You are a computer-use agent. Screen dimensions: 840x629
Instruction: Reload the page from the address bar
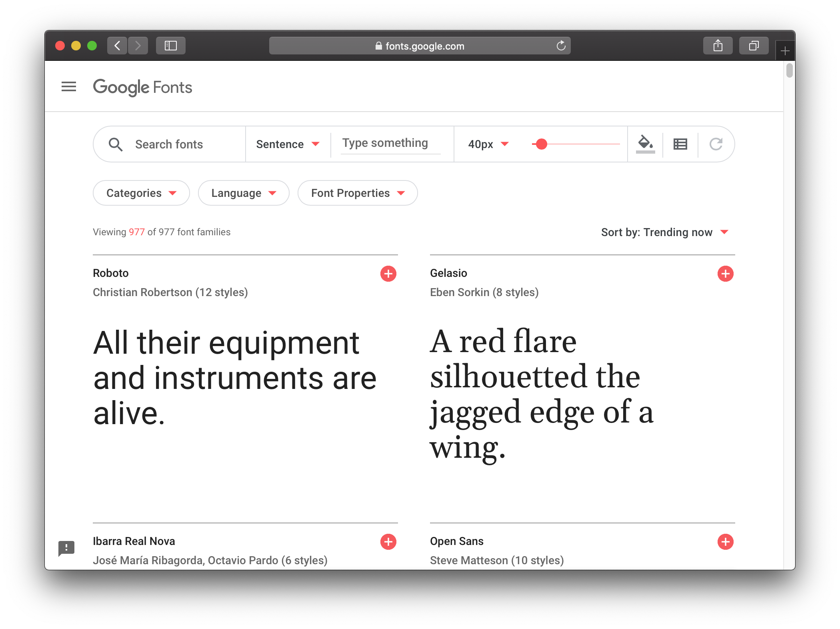(x=561, y=46)
